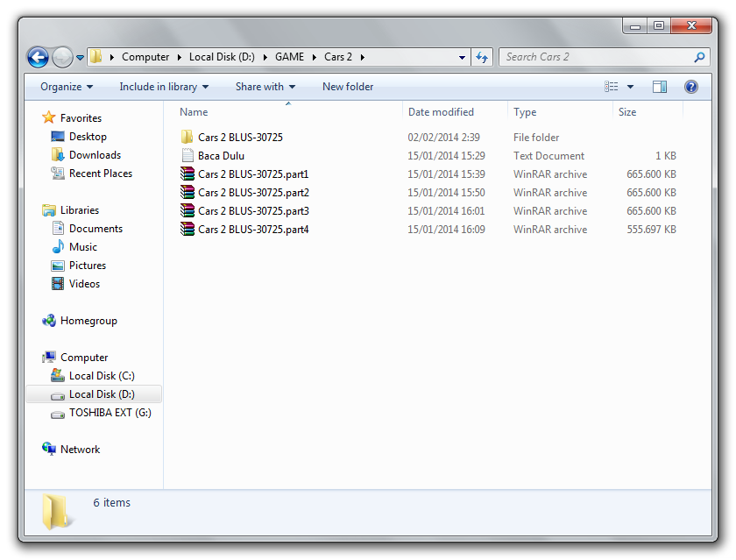736x560 pixels.
Task: Change the view with the view icon
Action: tap(612, 87)
